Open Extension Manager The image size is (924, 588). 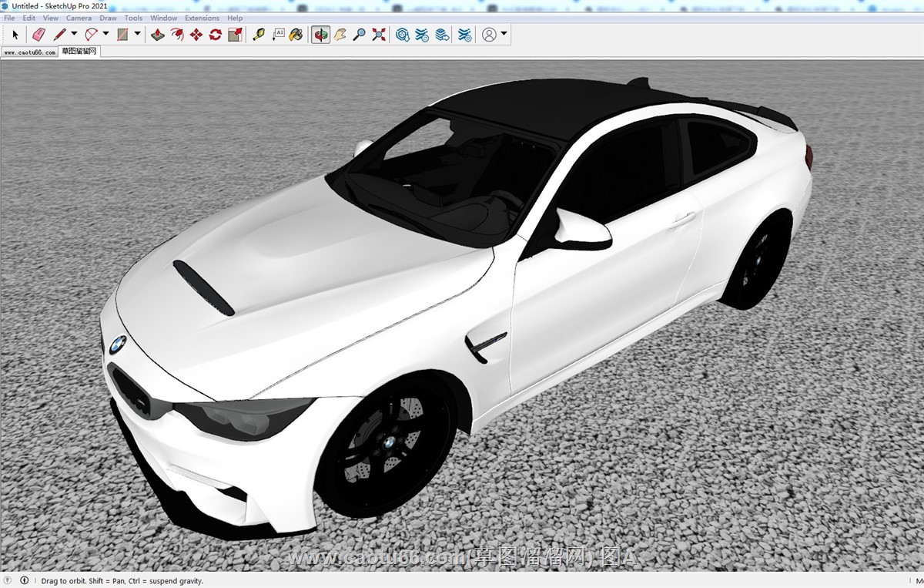465,35
